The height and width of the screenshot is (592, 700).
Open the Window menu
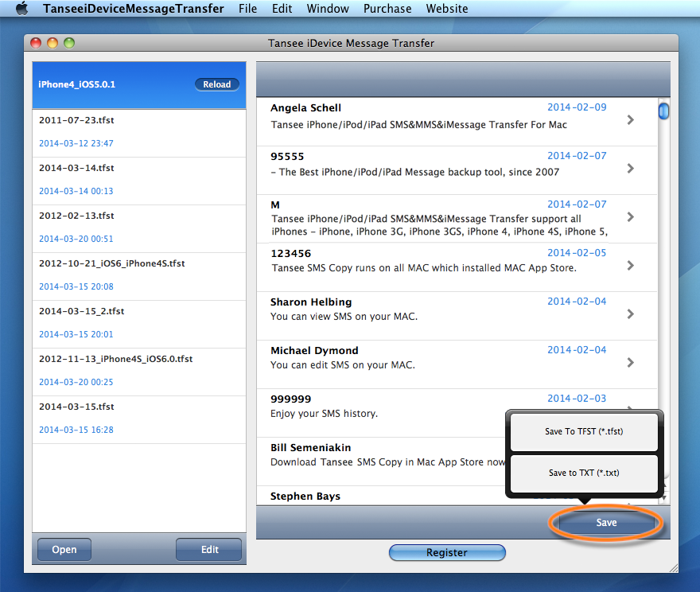click(328, 9)
